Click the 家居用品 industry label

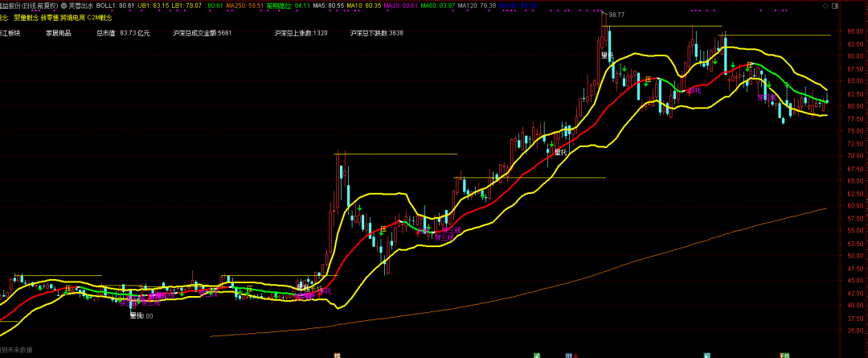(x=58, y=33)
